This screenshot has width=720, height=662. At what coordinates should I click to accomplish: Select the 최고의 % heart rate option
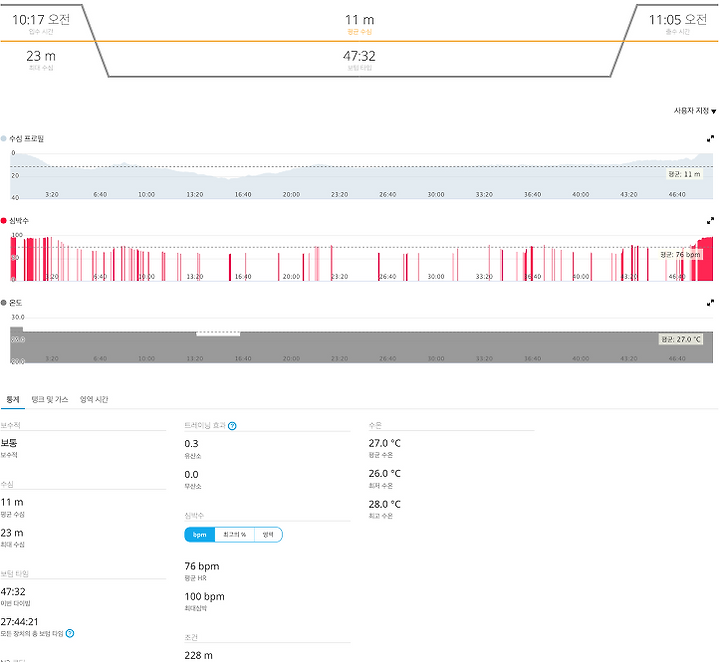[x=234, y=535]
